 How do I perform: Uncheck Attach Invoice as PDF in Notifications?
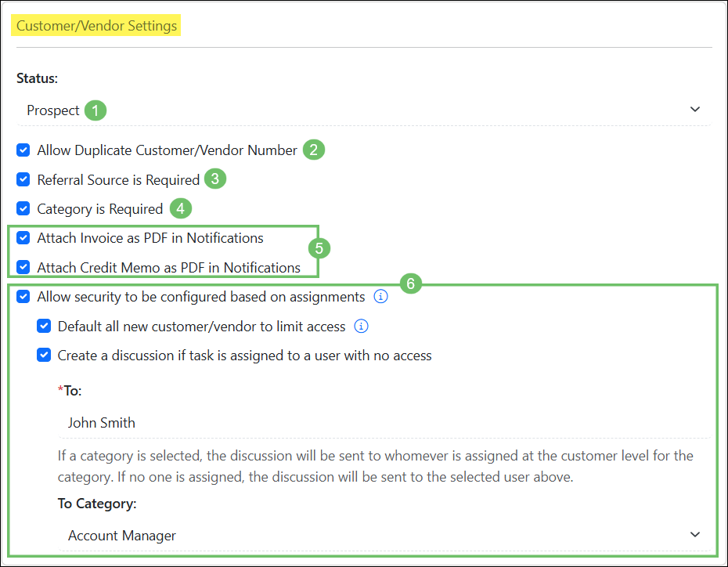click(23, 237)
